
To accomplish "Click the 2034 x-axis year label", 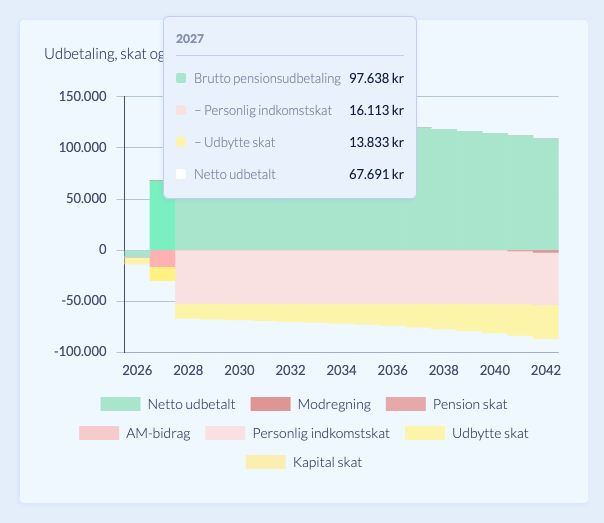I will (x=341, y=370).
